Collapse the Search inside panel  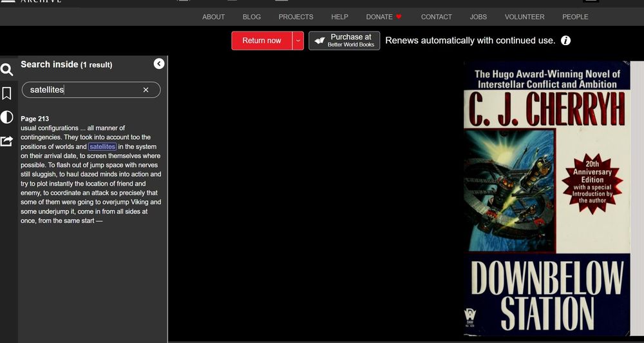click(x=159, y=64)
